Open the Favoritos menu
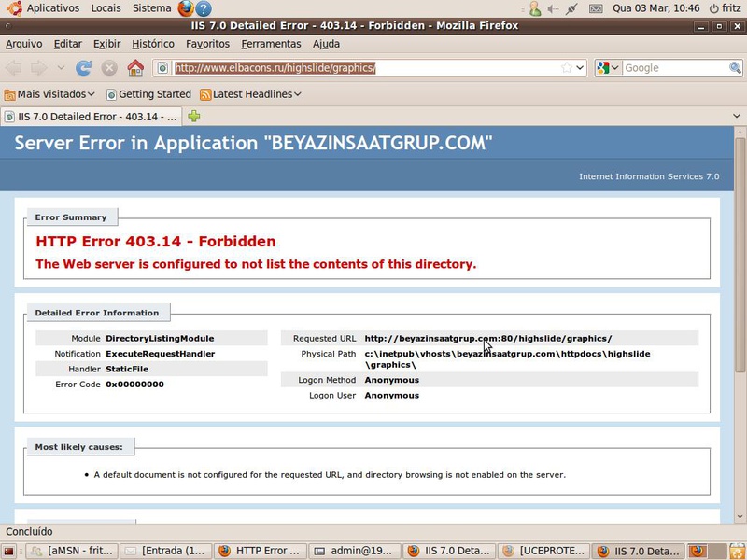The width and height of the screenshot is (747, 560). (x=207, y=44)
